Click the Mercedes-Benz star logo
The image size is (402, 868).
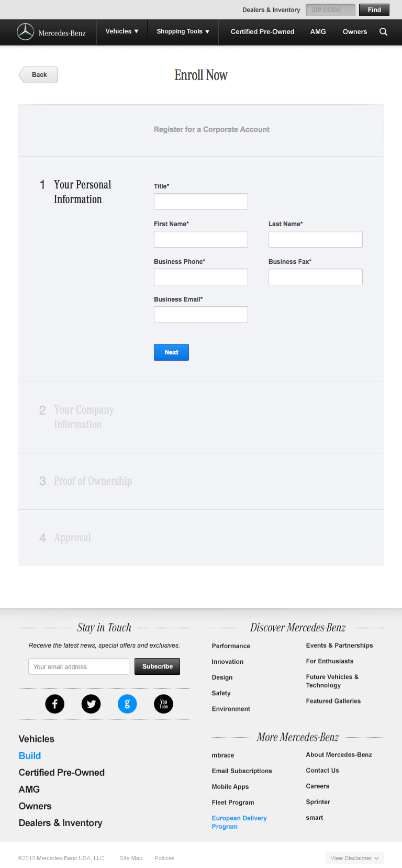25,32
